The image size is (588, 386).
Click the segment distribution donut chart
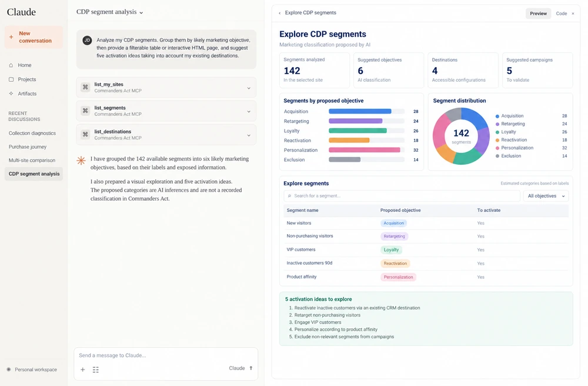click(x=461, y=136)
